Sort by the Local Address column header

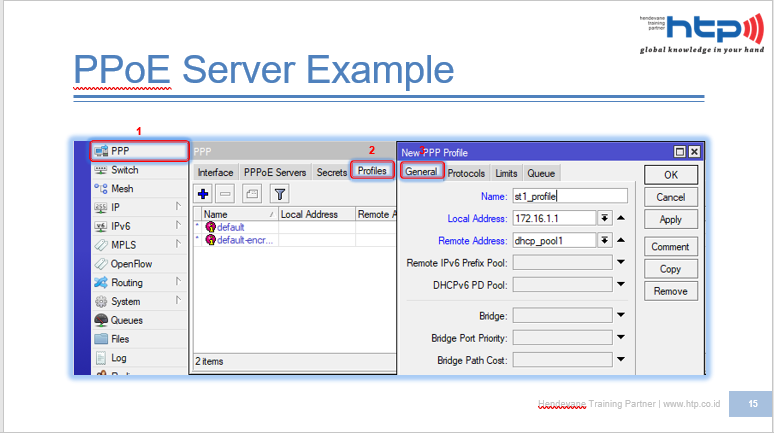[x=316, y=214]
